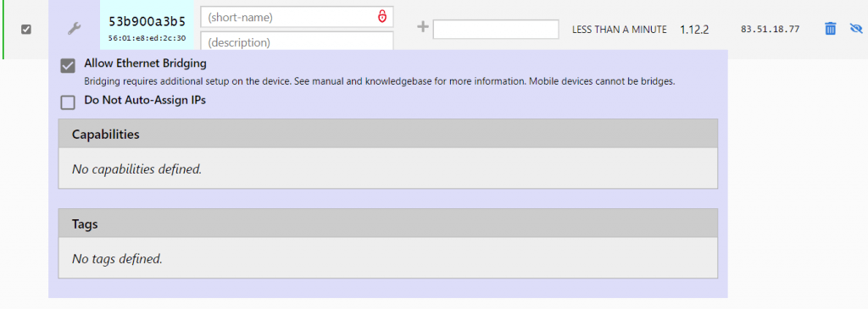Image resolution: width=868 pixels, height=309 pixels.
Task: Disable Allow Ethernet Bridging checkbox
Action: [68, 66]
